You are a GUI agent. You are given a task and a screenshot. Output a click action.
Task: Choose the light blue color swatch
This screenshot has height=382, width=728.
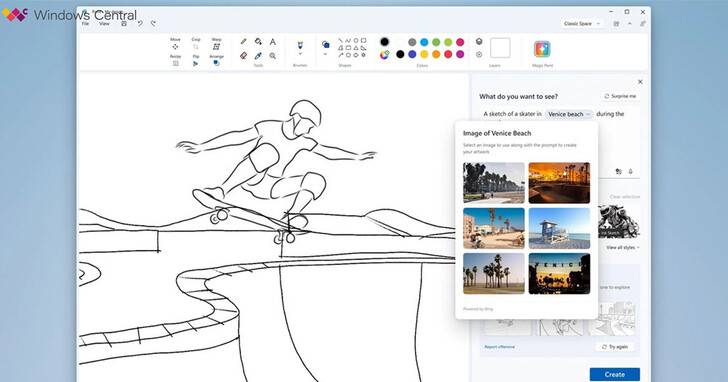pos(424,42)
